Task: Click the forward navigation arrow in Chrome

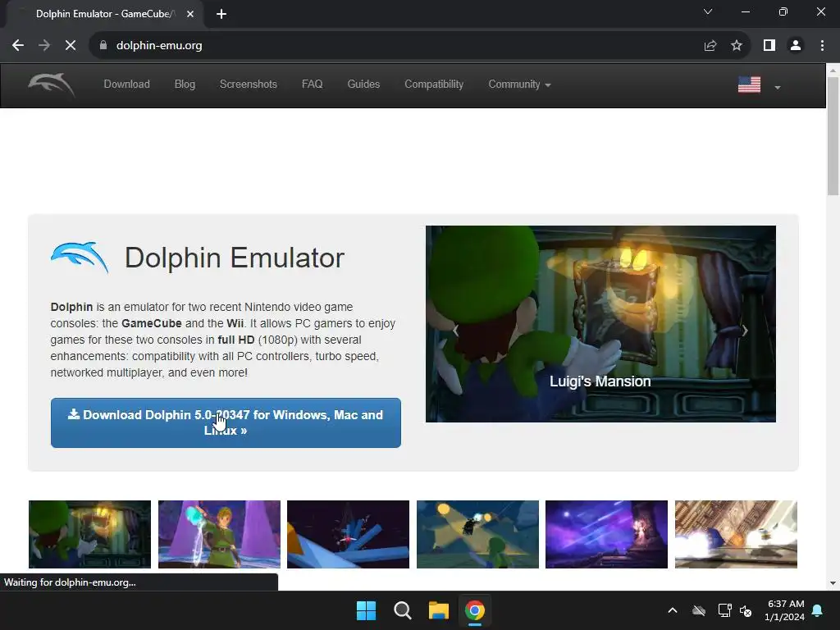Action: tap(44, 46)
